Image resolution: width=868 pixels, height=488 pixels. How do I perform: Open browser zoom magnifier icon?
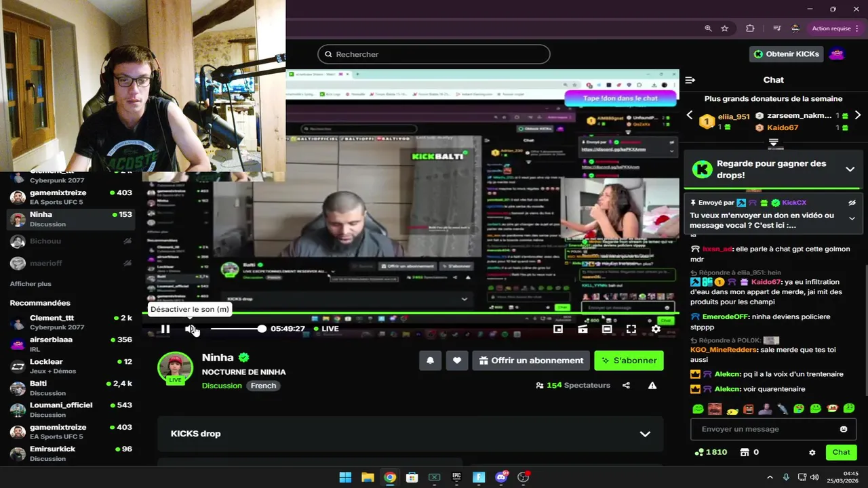[708, 28]
